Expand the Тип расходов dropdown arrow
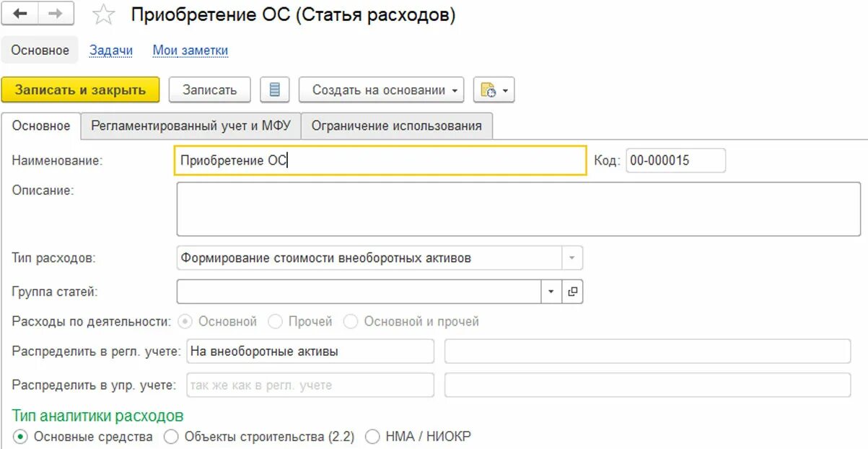 click(572, 258)
